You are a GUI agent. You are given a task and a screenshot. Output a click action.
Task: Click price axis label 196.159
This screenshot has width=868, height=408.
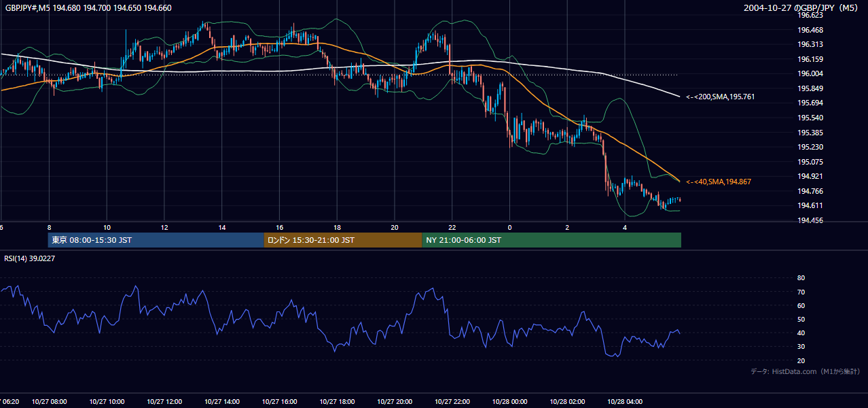click(810, 59)
